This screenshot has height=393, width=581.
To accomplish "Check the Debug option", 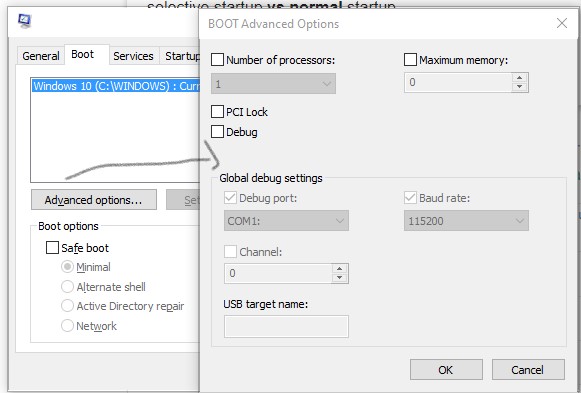I will click(x=217, y=131).
